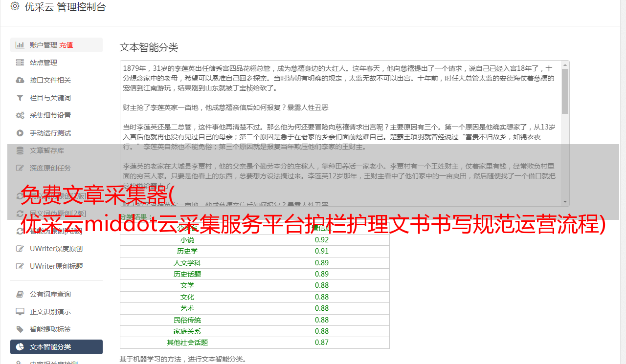Image resolution: width=626 pixels, height=364 pixels.
Task: Click the 0.92 confidence value for 小说
Action: [x=322, y=240]
